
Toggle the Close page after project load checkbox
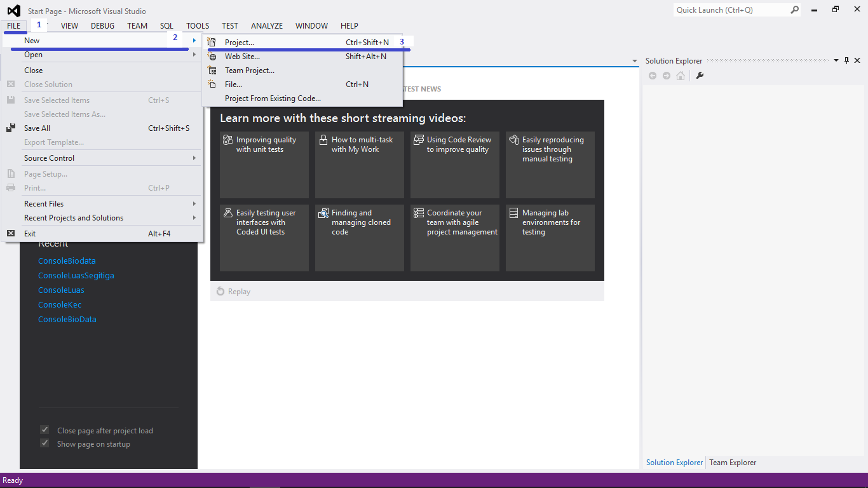(44, 430)
